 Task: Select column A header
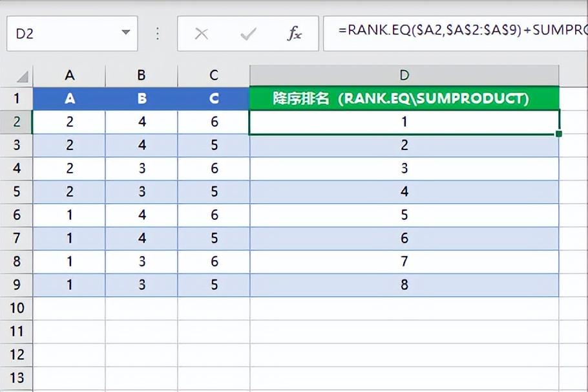[x=69, y=76]
